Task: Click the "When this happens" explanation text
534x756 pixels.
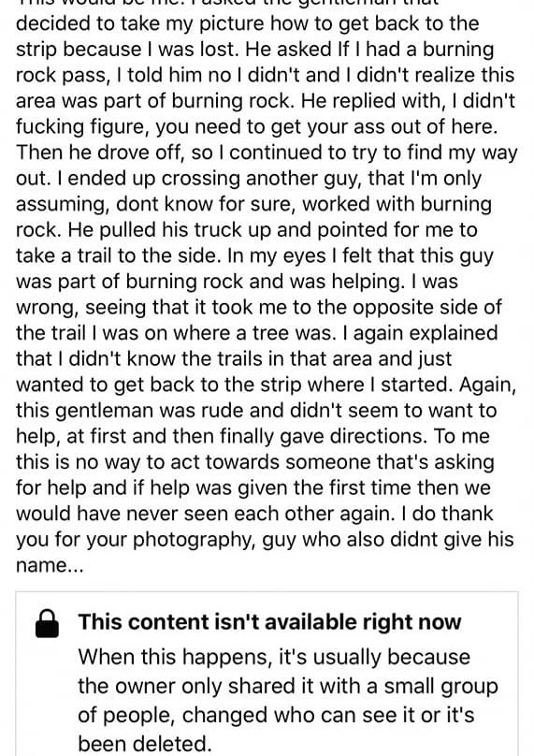Action: [x=288, y=700]
